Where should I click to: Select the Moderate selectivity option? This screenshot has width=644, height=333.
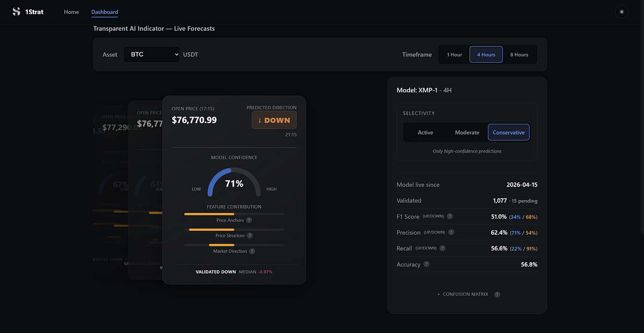click(x=467, y=133)
